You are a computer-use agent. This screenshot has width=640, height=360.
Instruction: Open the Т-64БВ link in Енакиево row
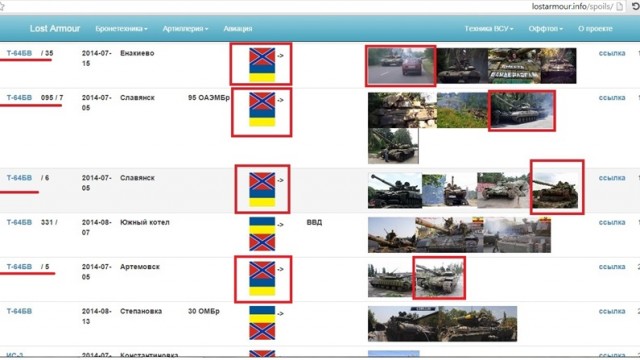[19, 53]
